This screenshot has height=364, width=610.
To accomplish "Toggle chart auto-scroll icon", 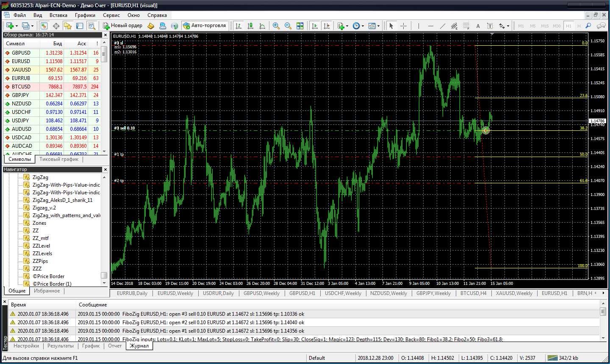I will click(314, 26).
